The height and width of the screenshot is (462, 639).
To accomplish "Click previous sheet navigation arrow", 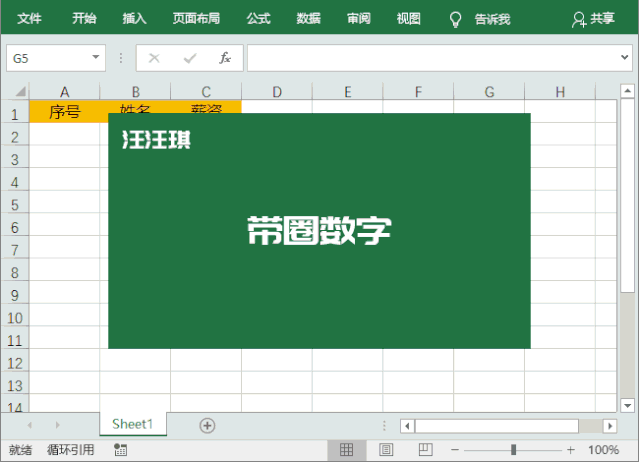I will click(x=29, y=425).
